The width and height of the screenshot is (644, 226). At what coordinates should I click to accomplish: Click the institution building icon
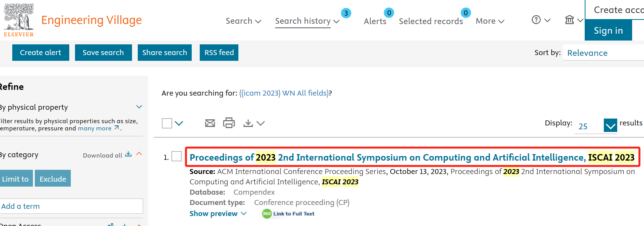(x=569, y=20)
